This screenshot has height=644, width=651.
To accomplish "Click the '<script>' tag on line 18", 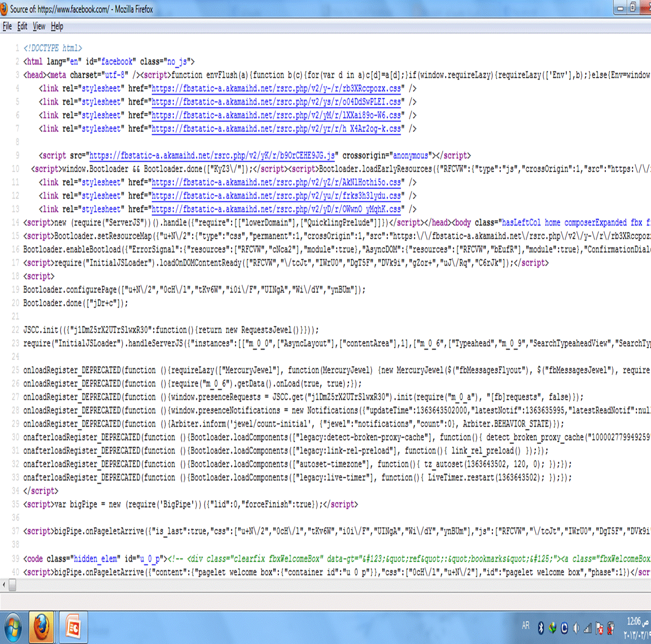I will point(39,276).
